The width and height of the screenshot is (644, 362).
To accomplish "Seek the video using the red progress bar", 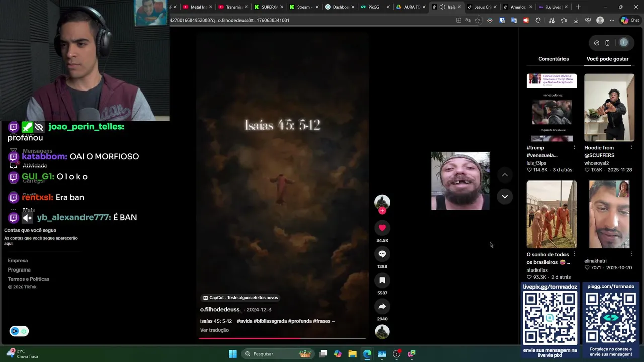I will coord(283,338).
